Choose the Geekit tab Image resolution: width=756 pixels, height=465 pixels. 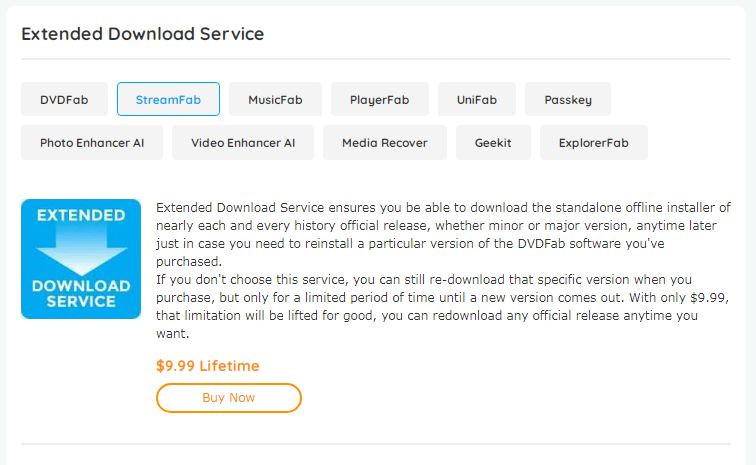[x=493, y=143]
